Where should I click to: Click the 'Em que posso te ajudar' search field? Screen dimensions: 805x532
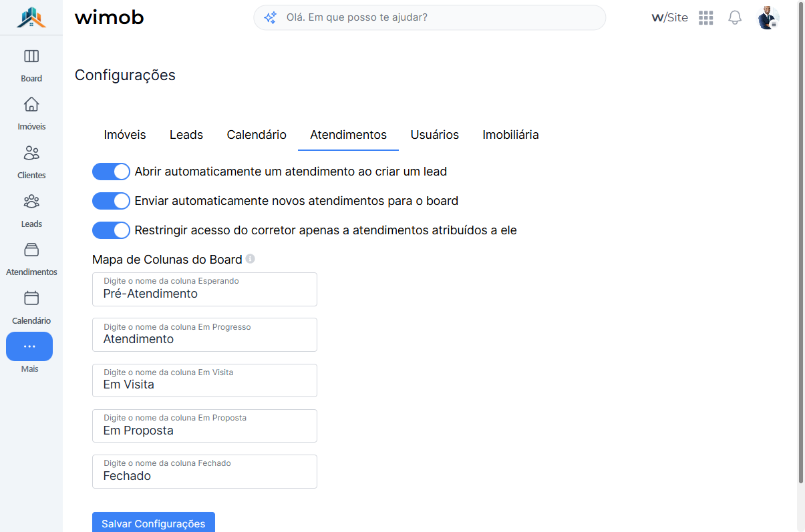click(x=430, y=18)
